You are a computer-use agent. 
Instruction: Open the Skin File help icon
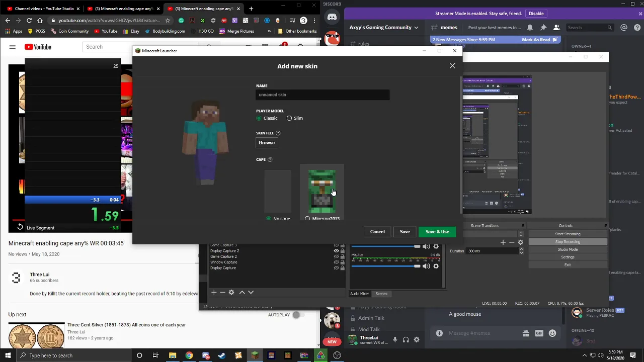[278, 133]
